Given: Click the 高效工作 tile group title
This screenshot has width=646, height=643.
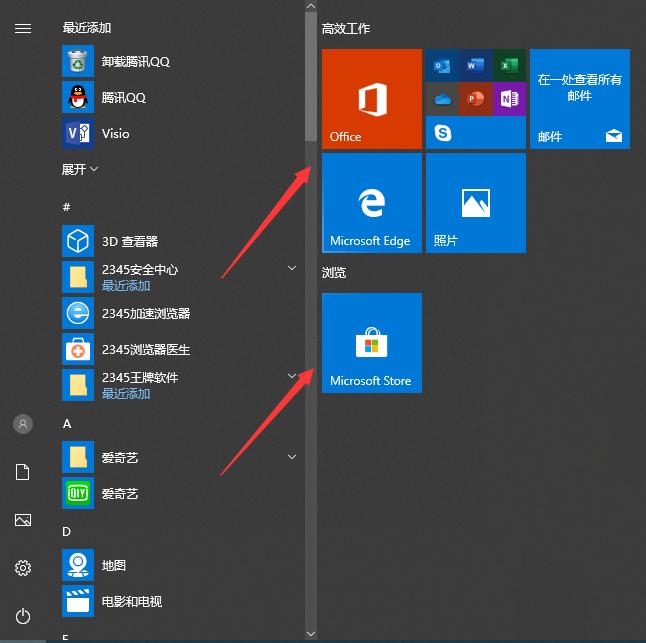Looking at the screenshot, I should coord(346,28).
